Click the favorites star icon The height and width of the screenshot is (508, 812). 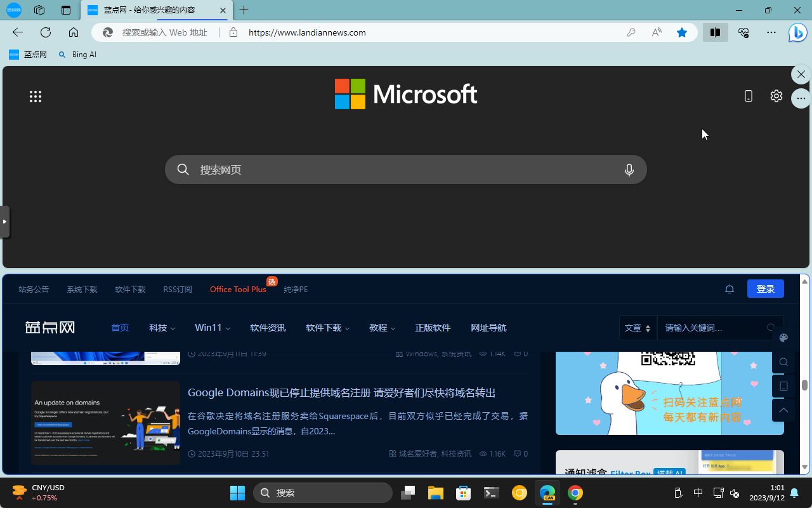tap(682, 32)
